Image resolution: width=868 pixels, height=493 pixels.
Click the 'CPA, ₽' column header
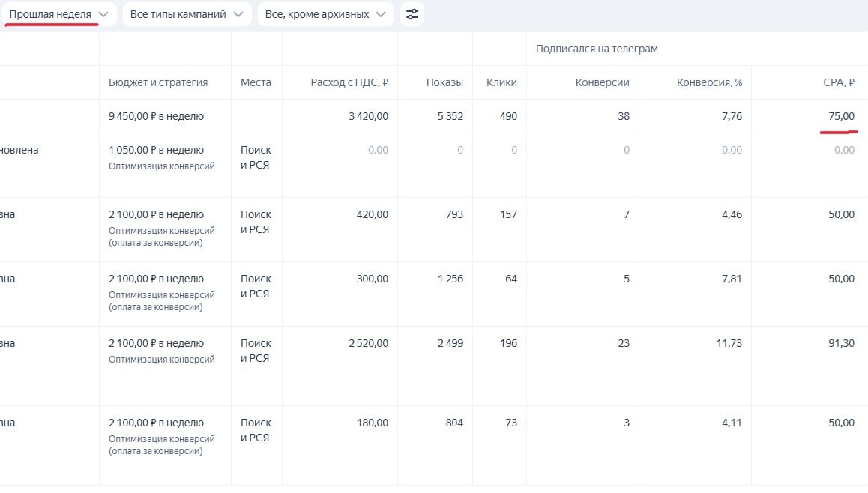(x=839, y=82)
